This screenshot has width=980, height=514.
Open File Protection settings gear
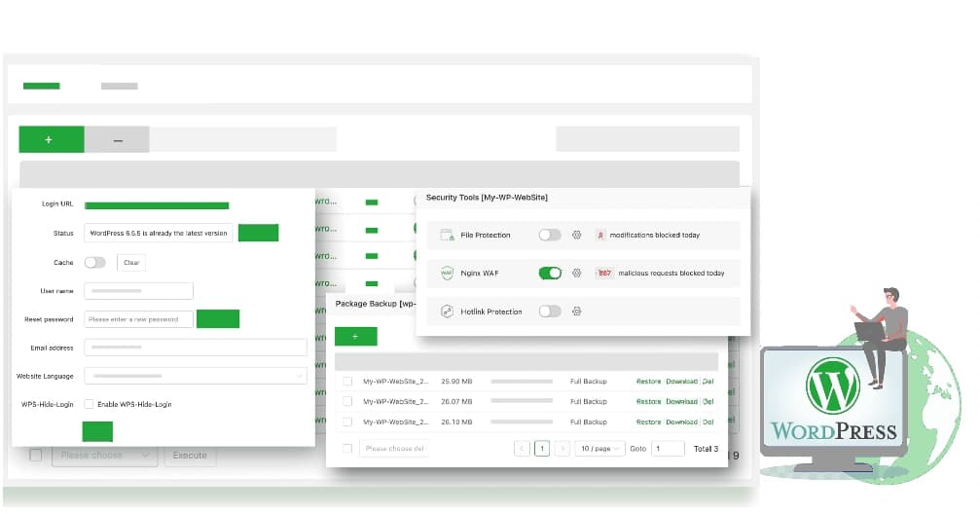click(x=576, y=235)
